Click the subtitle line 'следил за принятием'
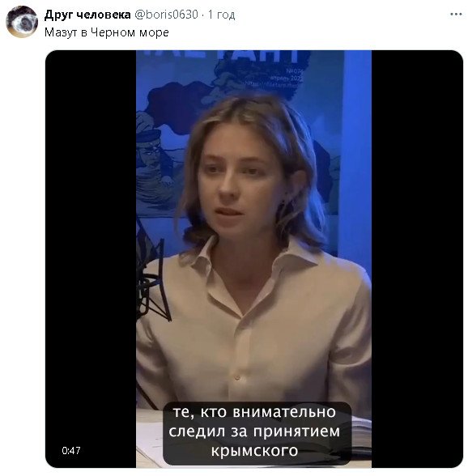The image size is (468, 476). pyautogui.click(x=254, y=431)
